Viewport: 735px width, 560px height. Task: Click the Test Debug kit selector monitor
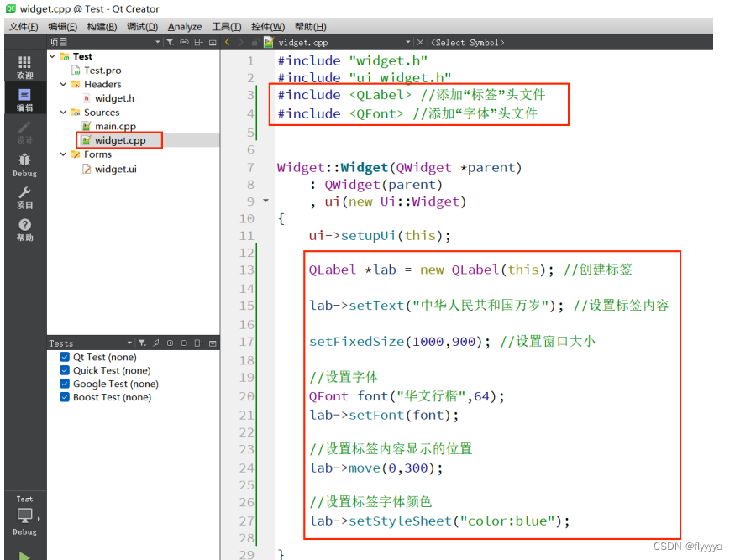pyautogui.click(x=25, y=516)
